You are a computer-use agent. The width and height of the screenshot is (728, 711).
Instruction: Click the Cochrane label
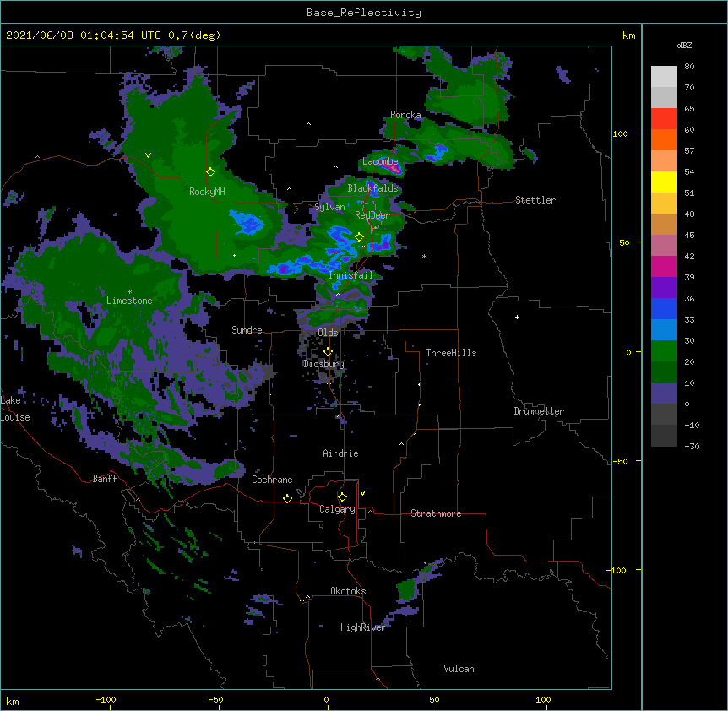pyautogui.click(x=272, y=480)
